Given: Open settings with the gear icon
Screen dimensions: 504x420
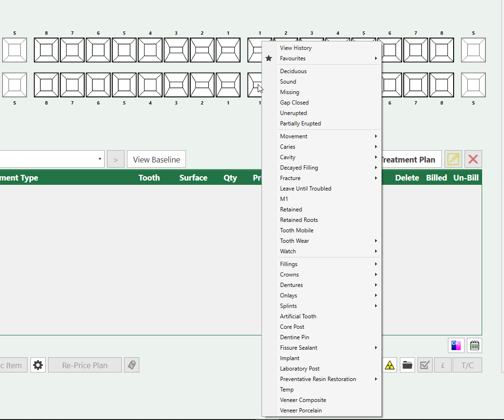Looking at the screenshot, I should point(38,365).
